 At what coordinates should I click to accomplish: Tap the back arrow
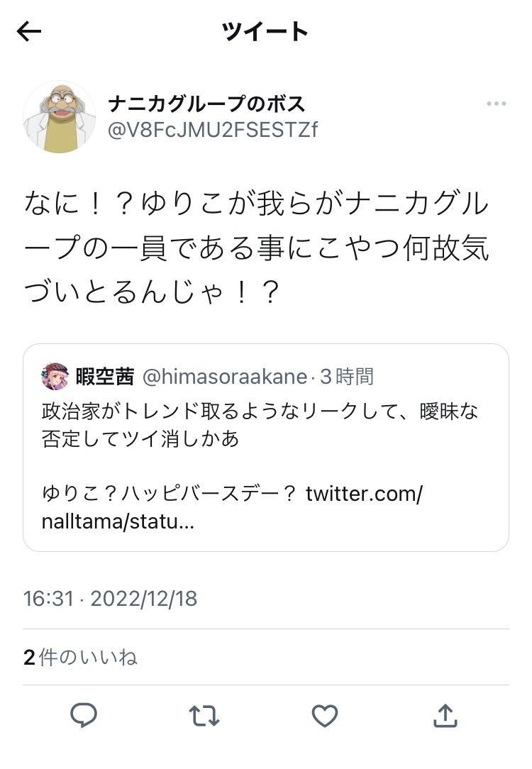pos(29,32)
